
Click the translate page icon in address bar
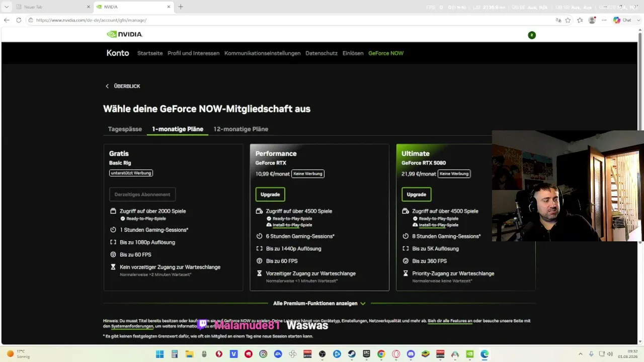point(558,20)
